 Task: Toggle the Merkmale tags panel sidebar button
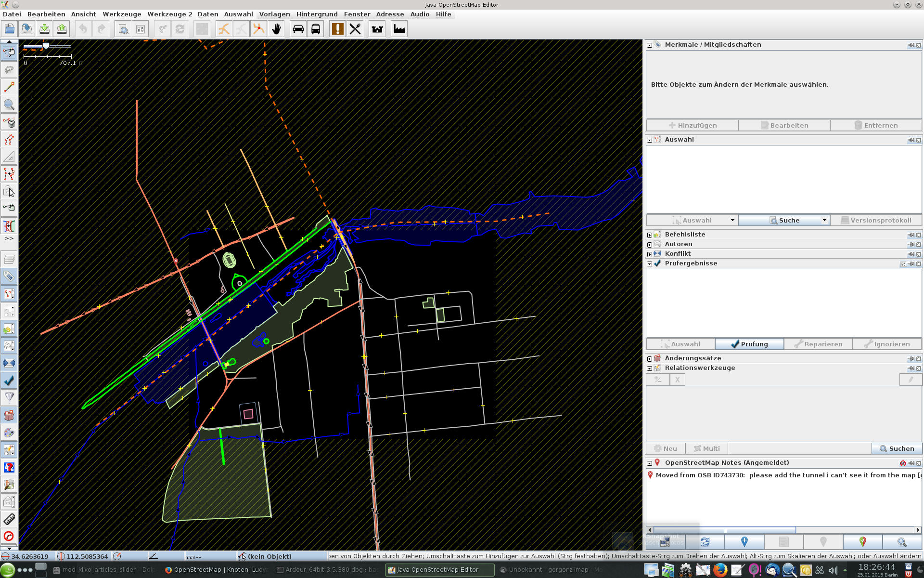tap(9, 276)
